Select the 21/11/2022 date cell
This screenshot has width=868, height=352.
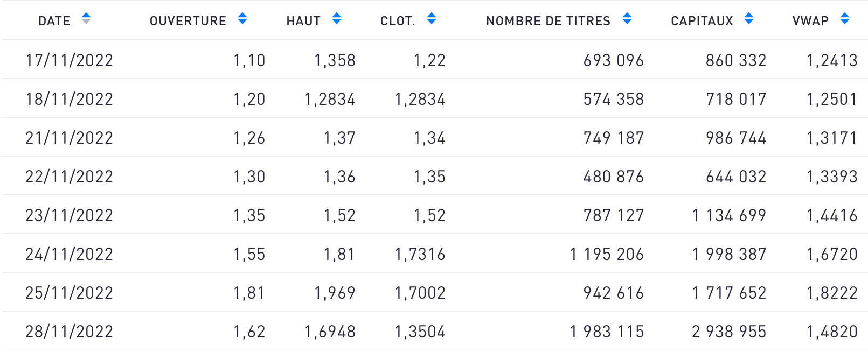(x=70, y=138)
